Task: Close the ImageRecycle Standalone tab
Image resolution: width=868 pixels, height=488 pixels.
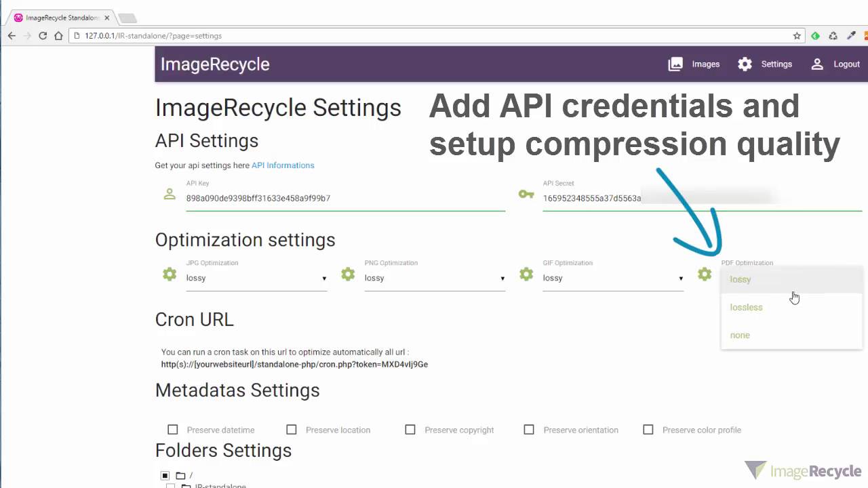Action: [106, 18]
